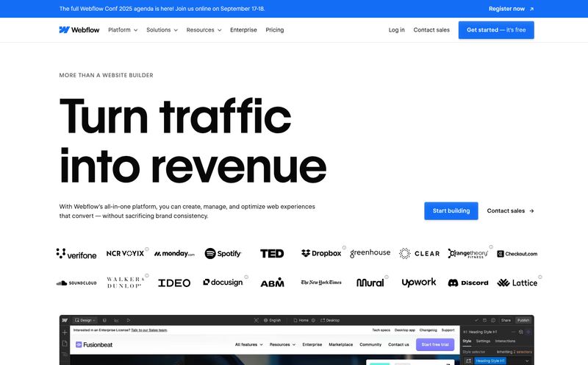Click the preview play icon in the Designer
588x365 pixels.
click(128, 320)
